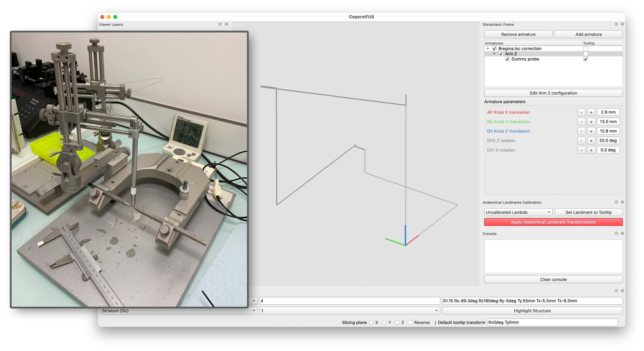
Task: Increase DV0 Z rotation
Action: point(591,140)
